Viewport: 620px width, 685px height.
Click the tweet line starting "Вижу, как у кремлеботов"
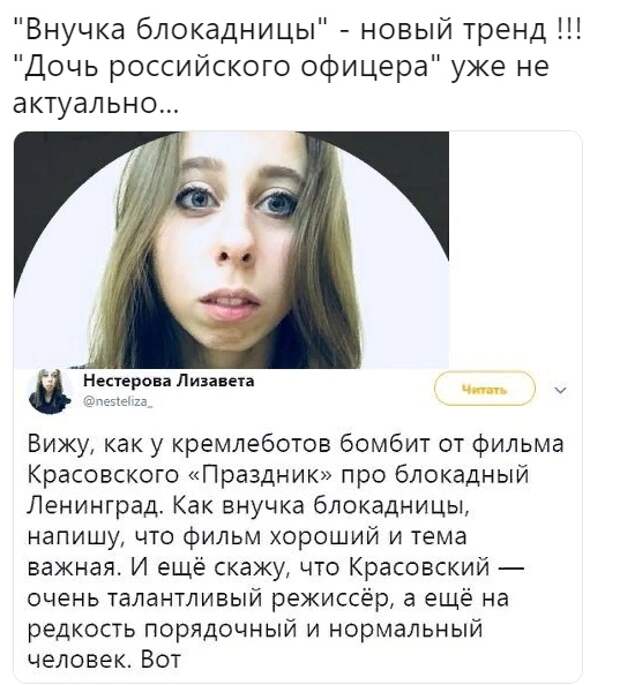[x=296, y=444]
